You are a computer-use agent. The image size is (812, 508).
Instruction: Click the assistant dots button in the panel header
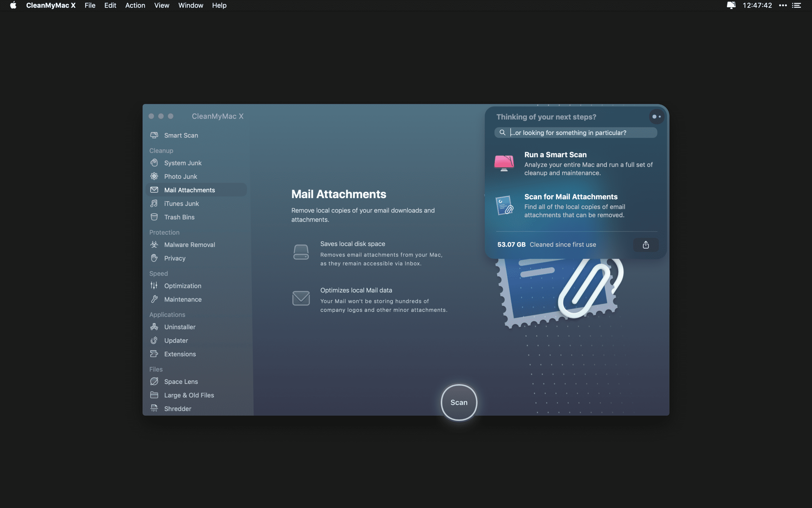pyautogui.click(x=657, y=117)
